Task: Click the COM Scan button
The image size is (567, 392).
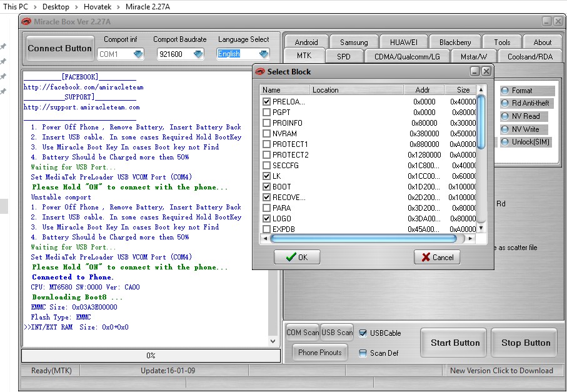Action: point(303,333)
